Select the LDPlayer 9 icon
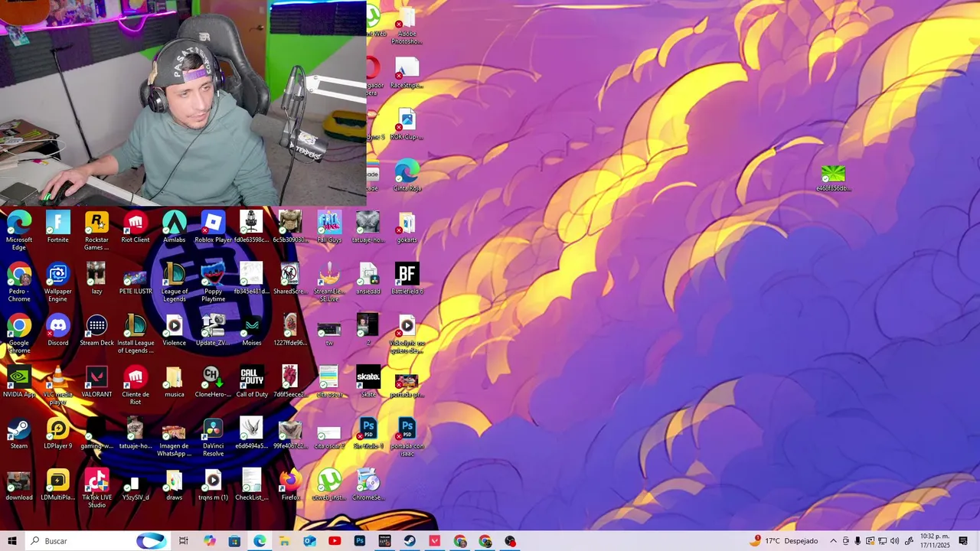This screenshot has height=551, width=980. click(58, 432)
